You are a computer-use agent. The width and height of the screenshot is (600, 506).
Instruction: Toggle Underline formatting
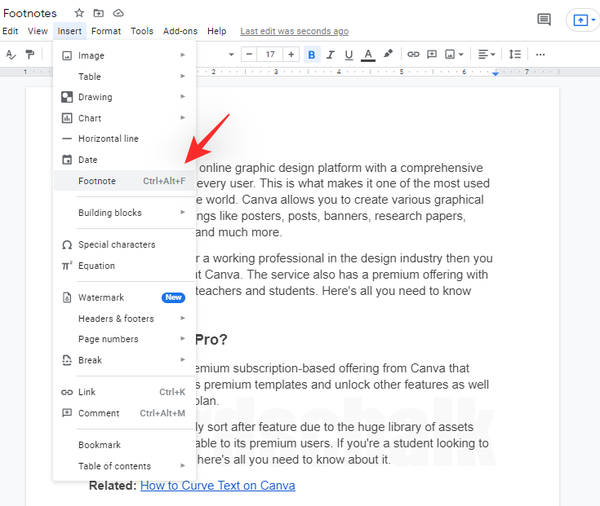[349, 55]
